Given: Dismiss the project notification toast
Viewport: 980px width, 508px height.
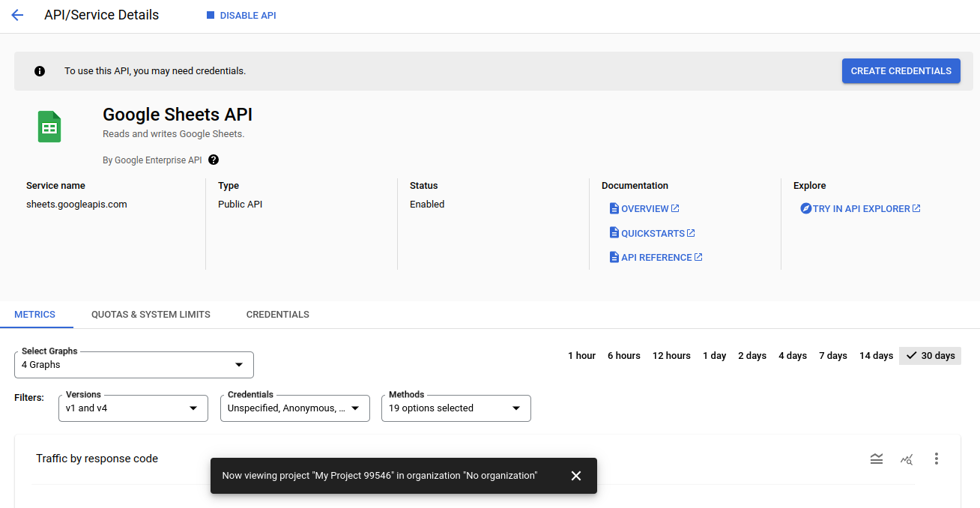Looking at the screenshot, I should pyautogui.click(x=576, y=476).
